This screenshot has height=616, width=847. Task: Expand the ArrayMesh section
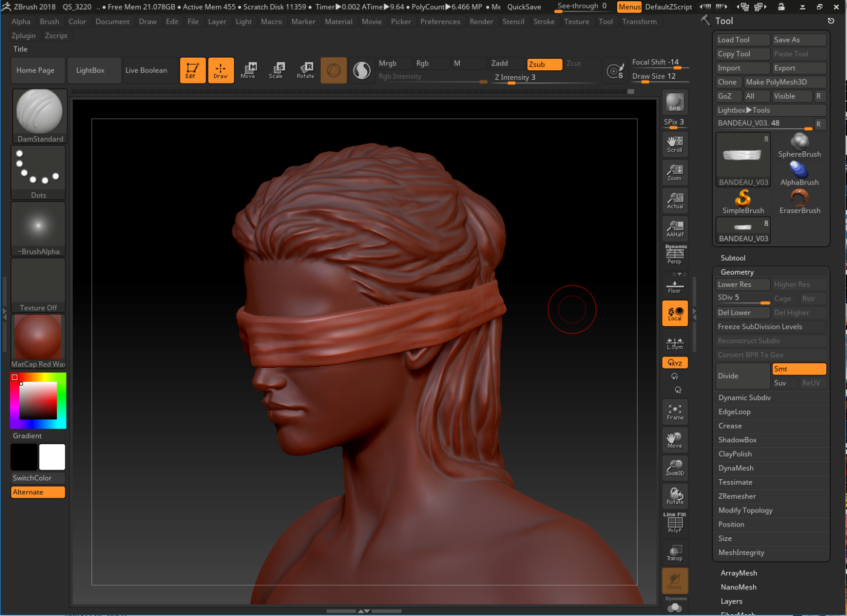[x=739, y=573]
